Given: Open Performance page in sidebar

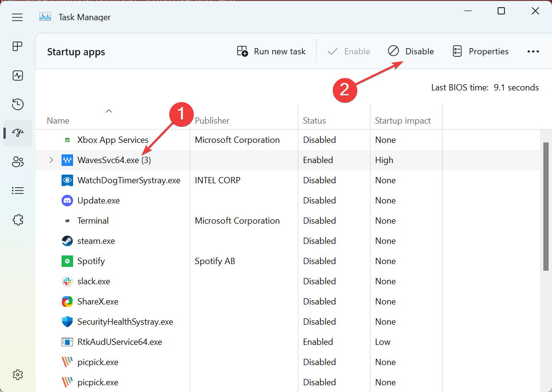Looking at the screenshot, I should point(18,76).
